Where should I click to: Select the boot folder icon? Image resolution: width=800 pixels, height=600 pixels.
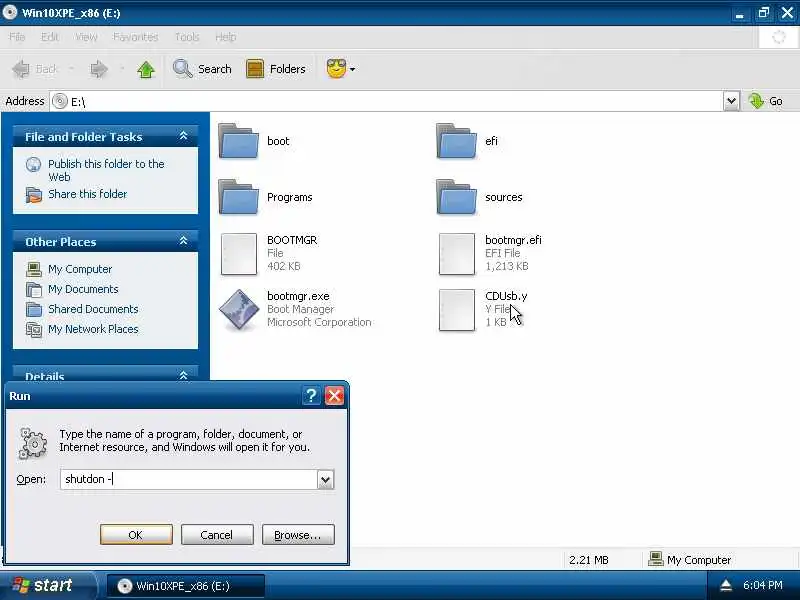coord(238,141)
